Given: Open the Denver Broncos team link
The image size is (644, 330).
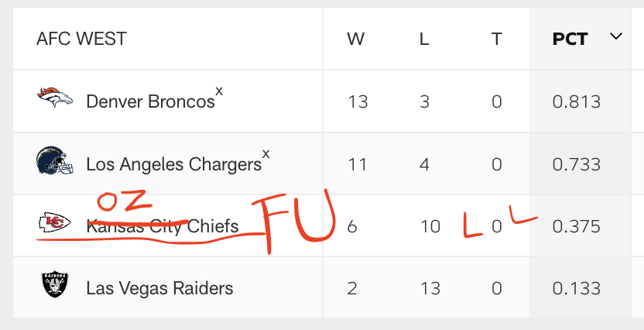Looking at the screenshot, I should coord(150,101).
